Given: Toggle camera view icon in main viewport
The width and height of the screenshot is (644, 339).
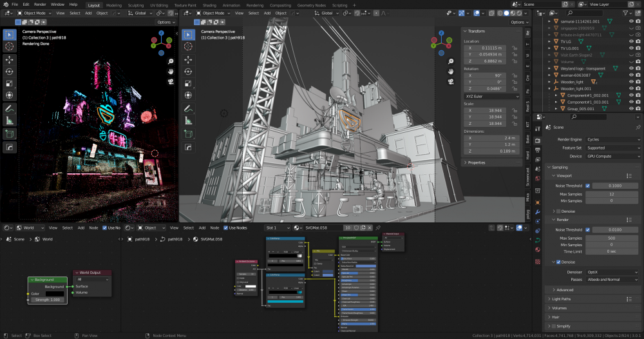Looking at the screenshot, I should [x=451, y=82].
